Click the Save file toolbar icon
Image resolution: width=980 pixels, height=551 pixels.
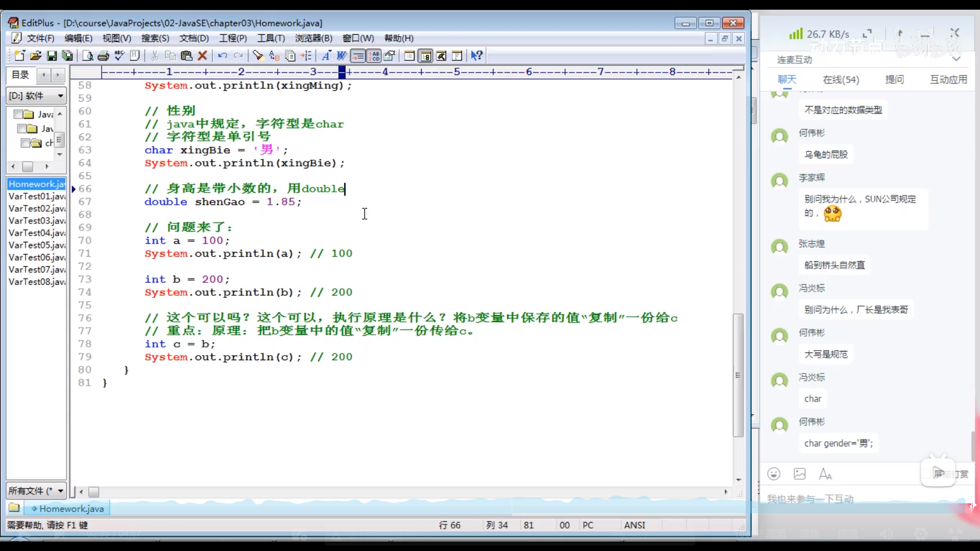(52, 56)
